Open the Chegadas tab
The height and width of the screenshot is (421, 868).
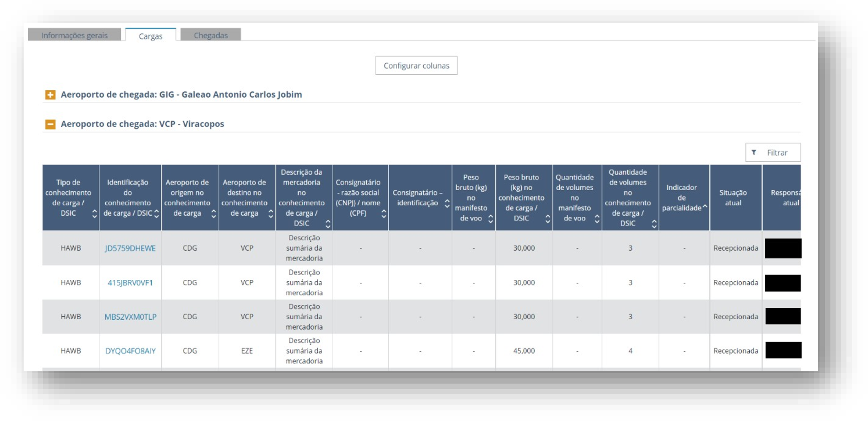click(210, 35)
